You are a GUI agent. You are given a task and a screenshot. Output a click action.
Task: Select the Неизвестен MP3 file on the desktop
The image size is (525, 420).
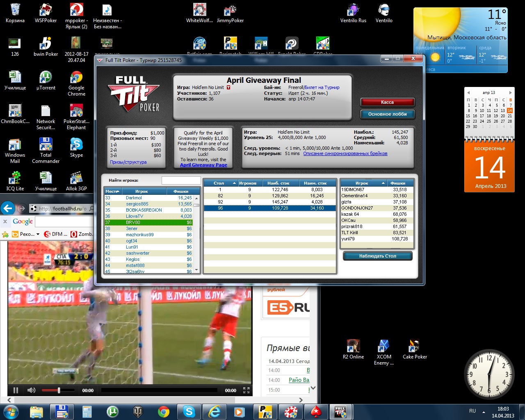[x=107, y=16]
